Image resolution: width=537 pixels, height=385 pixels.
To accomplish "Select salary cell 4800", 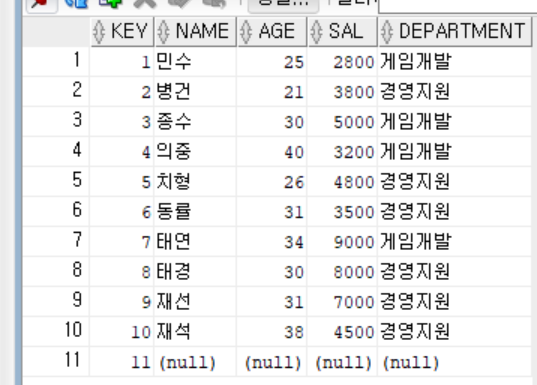I will pos(342,182).
